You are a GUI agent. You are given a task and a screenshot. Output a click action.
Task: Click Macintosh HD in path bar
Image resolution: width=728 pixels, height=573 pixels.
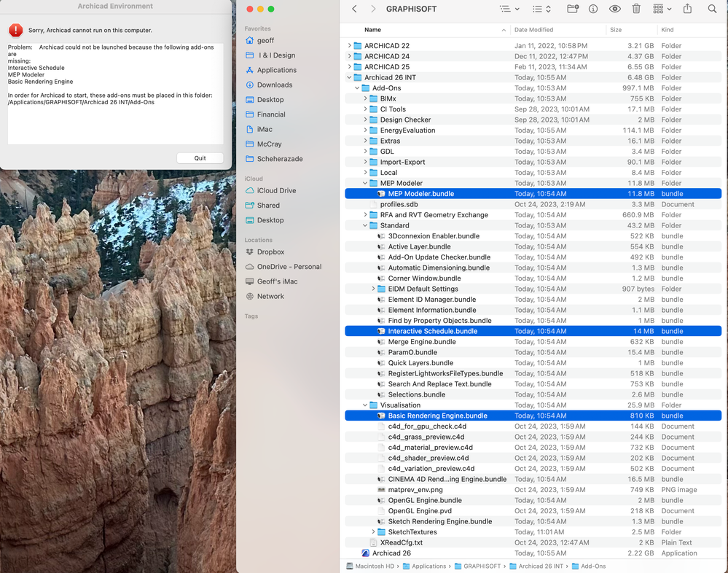click(x=370, y=566)
